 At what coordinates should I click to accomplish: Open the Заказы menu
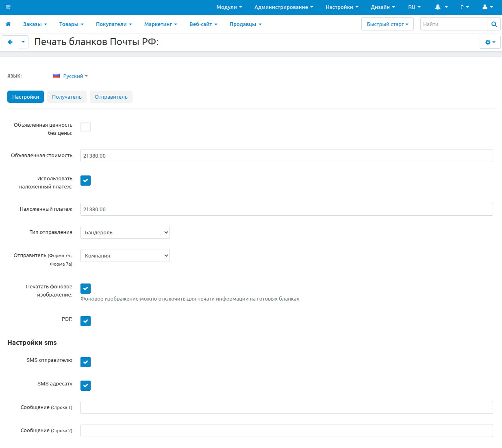[35, 24]
